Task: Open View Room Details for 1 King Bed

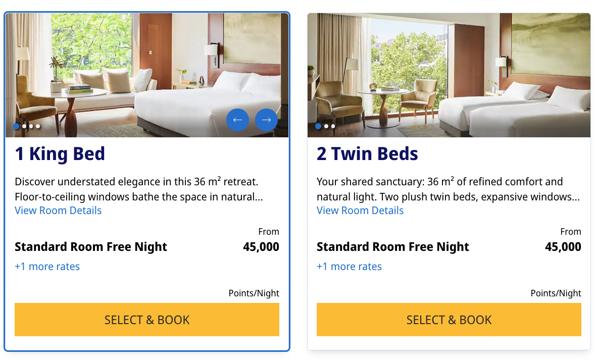Action: pos(58,210)
